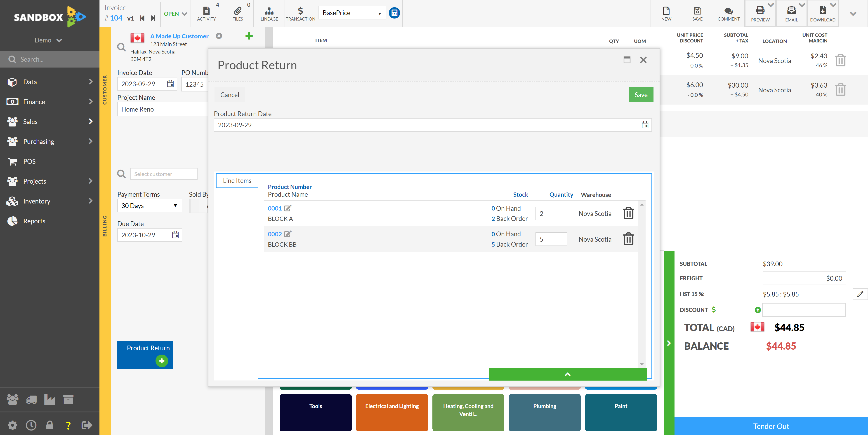Click the Save button in Product Return

pos(640,94)
